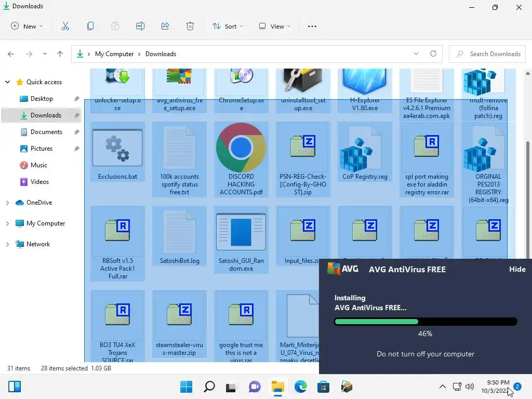Click the notification count badge
Image resolution: width=532 pixels, height=399 pixels.
point(517,387)
